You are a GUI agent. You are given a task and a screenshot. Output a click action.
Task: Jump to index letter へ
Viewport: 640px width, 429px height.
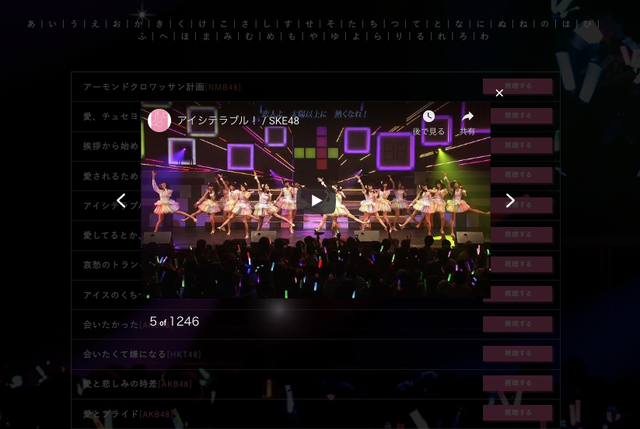tap(163, 36)
